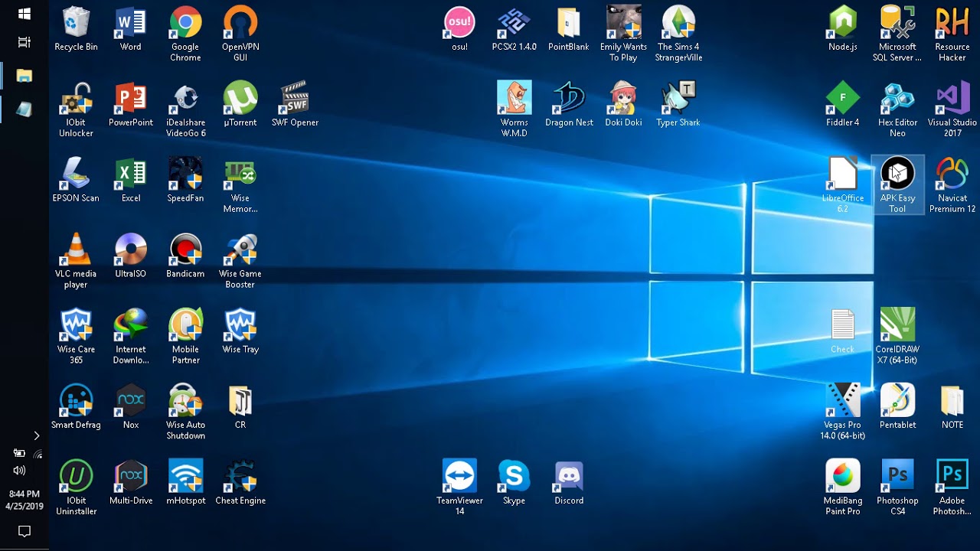Select the Dragon Nest icon
The width and height of the screenshot is (980, 551).
coord(569,105)
